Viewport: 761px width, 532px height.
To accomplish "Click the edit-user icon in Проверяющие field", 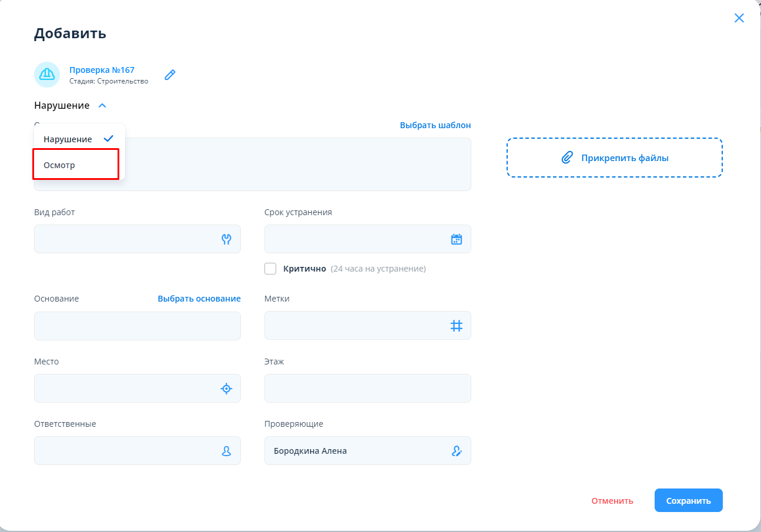I will click(456, 451).
